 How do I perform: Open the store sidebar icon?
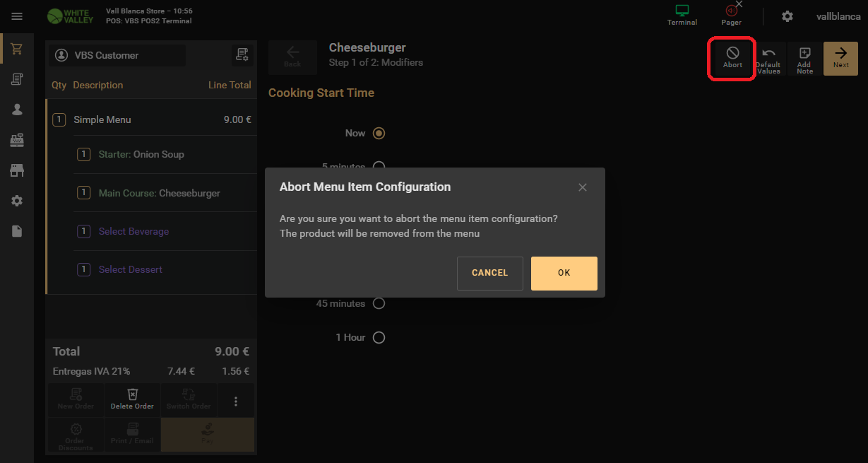click(x=17, y=170)
